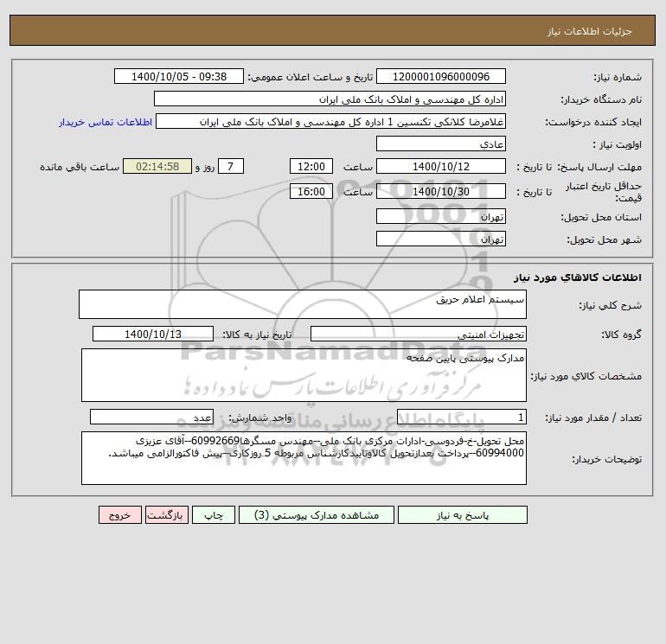Click the remaining days field showing 7
This screenshot has width=666, height=644.
tap(231, 167)
